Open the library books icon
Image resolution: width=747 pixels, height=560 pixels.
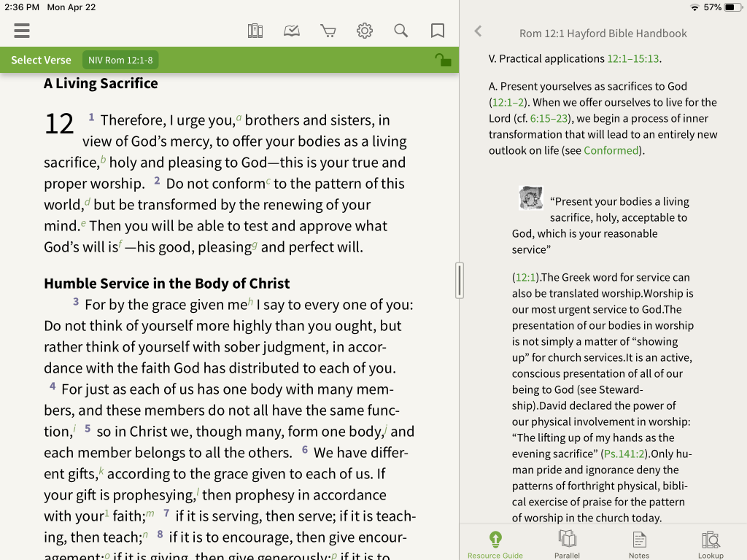pos(255,31)
